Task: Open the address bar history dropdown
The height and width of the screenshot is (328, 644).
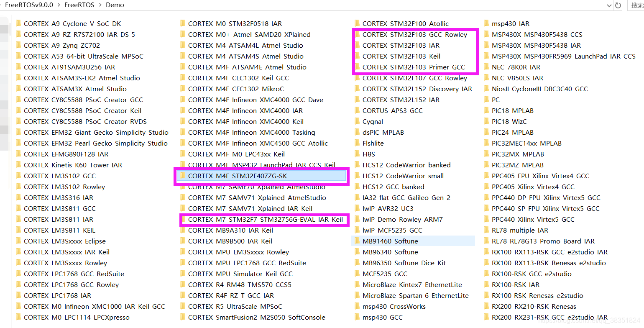Action: coord(609,5)
